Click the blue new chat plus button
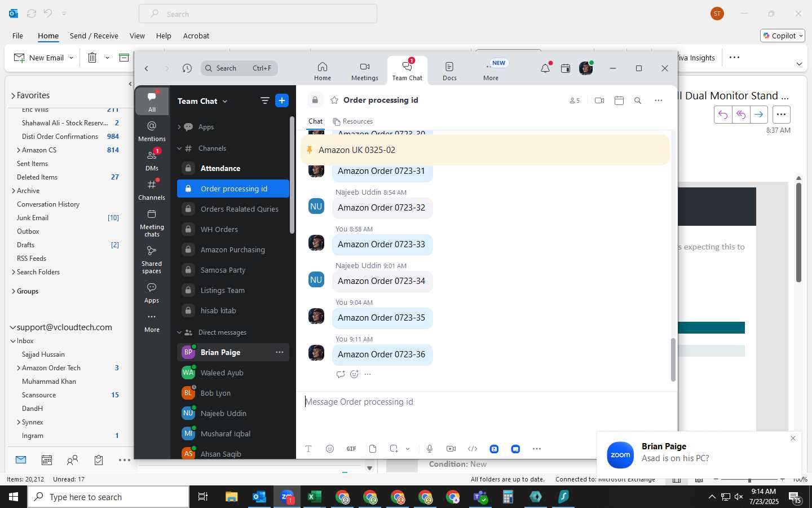The height and width of the screenshot is (508, 812). (x=282, y=100)
